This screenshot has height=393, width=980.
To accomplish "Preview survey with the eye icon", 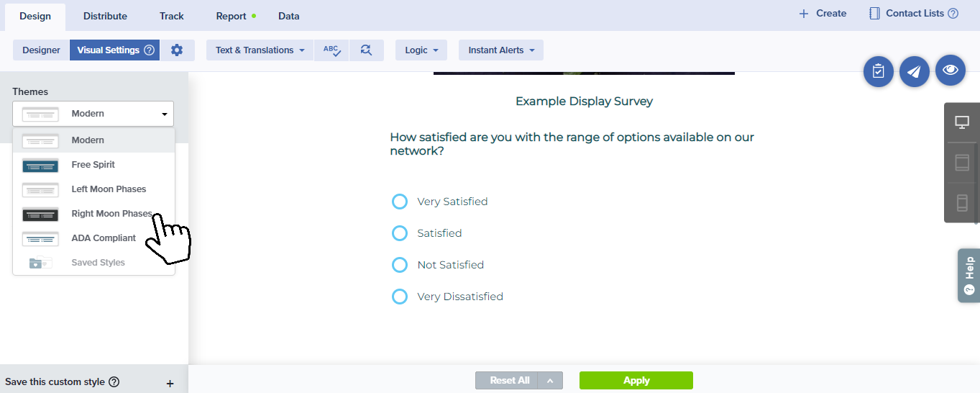I will (x=950, y=70).
